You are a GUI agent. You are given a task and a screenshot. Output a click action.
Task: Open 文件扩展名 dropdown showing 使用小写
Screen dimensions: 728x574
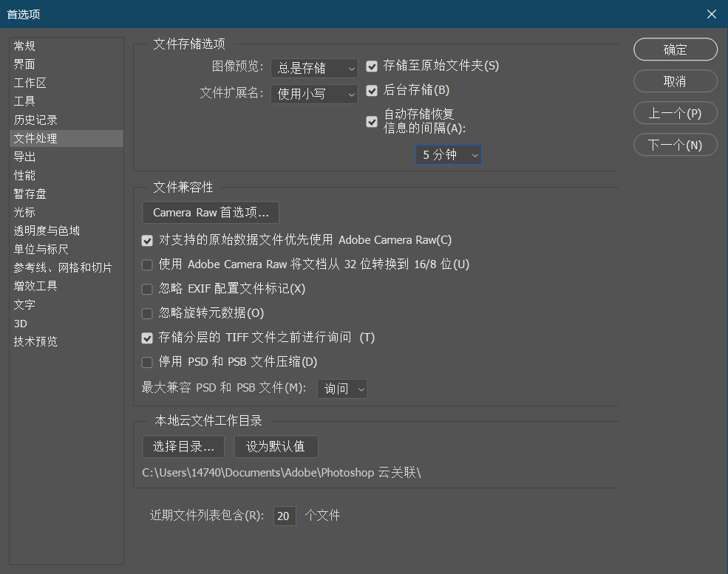(314, 95)
